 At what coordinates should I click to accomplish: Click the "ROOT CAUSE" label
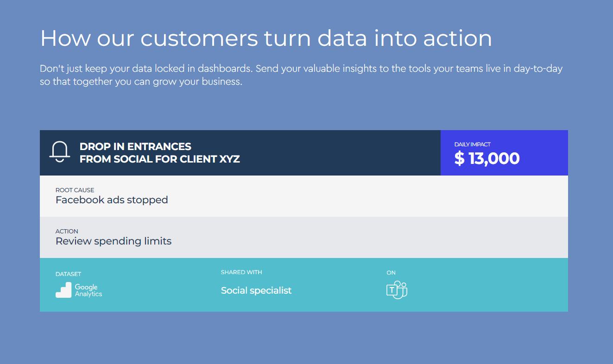click(75, 190)
